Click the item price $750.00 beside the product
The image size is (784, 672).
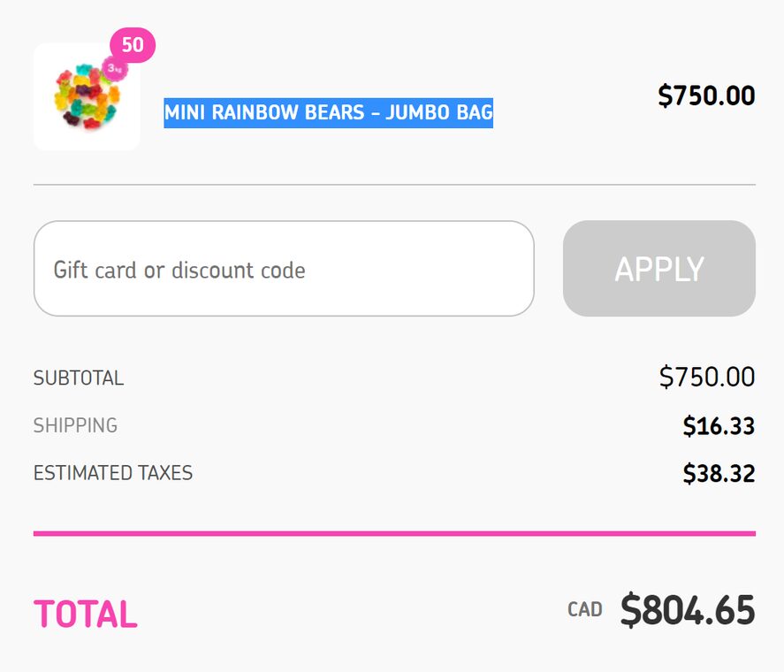point(706,95)
